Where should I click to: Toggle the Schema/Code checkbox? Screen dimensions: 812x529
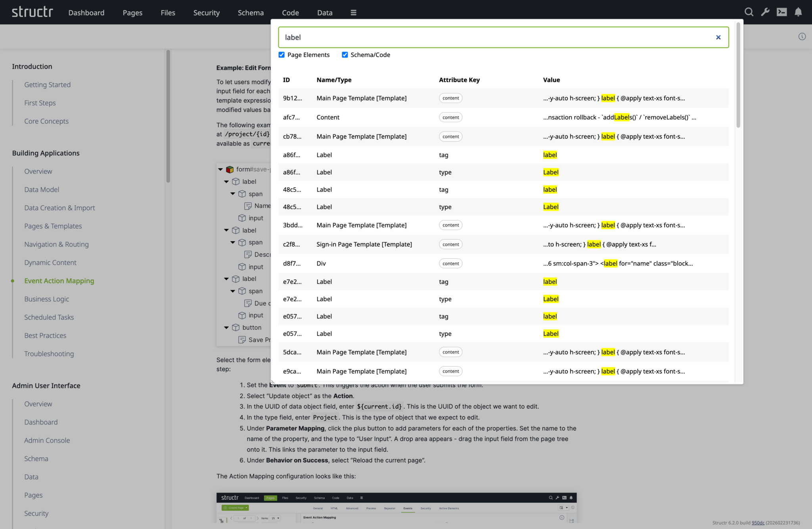click(x=345, y=55)
